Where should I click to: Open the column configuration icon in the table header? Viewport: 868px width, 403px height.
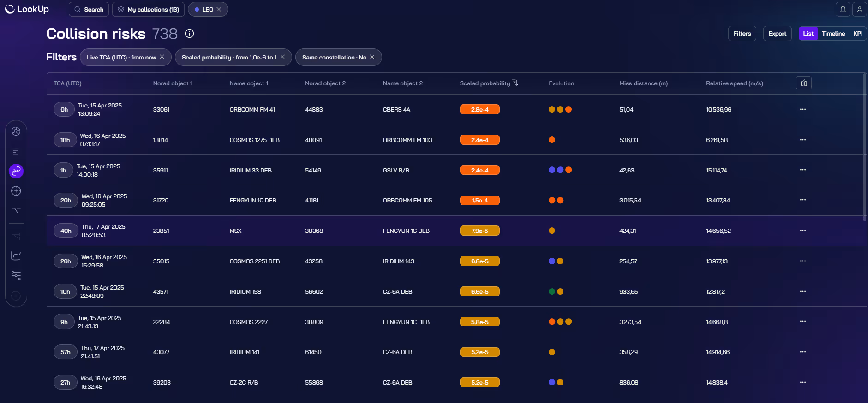coord(804,83)
